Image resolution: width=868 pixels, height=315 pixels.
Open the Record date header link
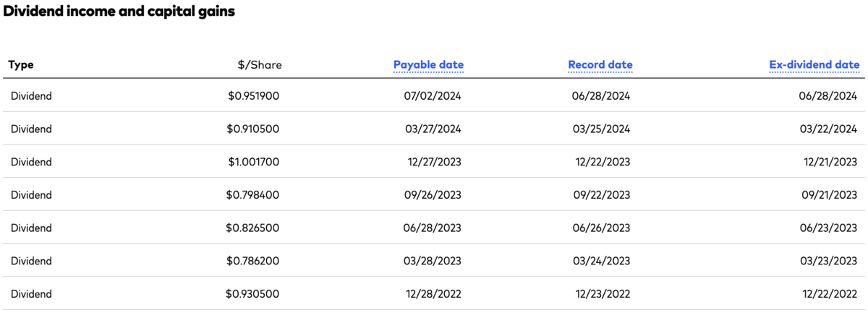coord(600,65)
